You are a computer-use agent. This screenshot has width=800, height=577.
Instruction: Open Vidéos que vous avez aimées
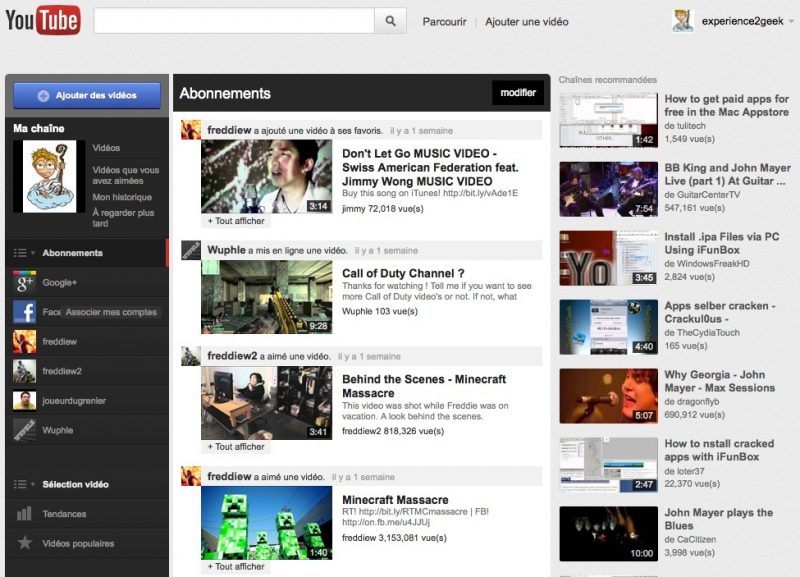[126, 175]
